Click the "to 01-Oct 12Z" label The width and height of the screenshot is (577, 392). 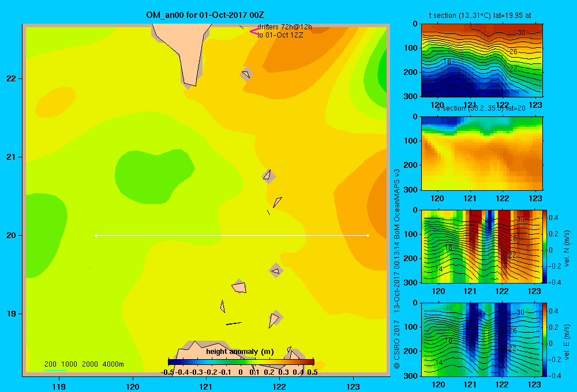click(280, 35)
